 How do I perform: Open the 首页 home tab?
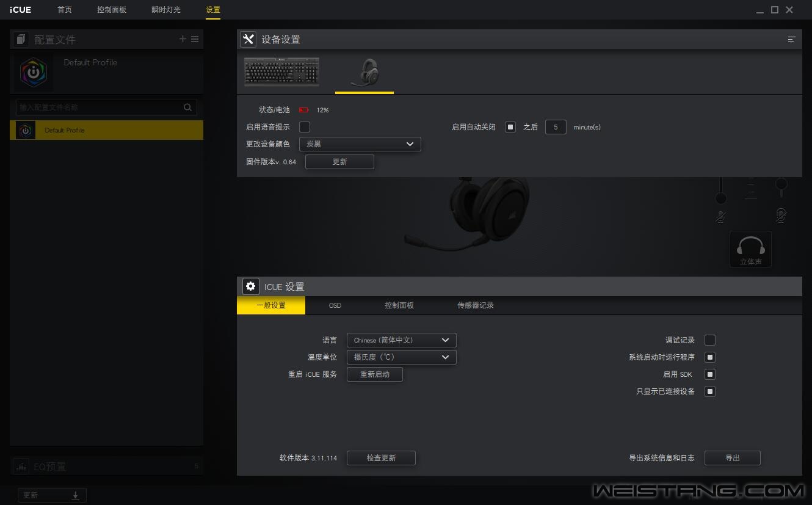click(x=65, y=10)
